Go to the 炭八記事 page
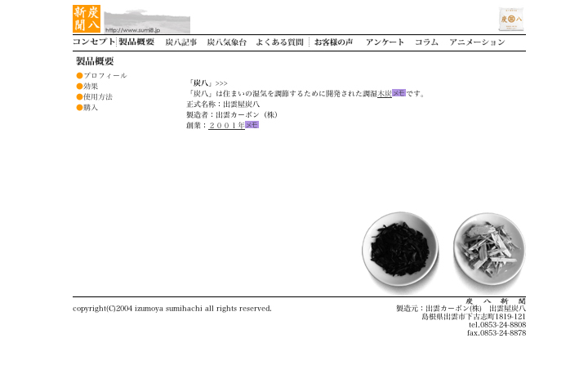Screen dimensions: 588x392 pyautogui.click(x=180, y=42)
